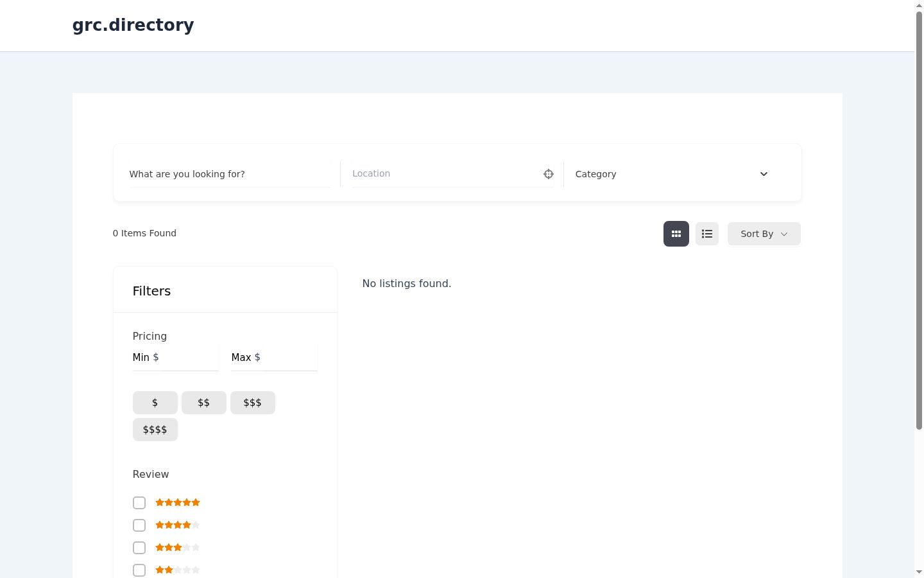Click the 'No listings found.' message
Image resolution: width=924 pixels, height=578 pixels.
click(407, 284)
